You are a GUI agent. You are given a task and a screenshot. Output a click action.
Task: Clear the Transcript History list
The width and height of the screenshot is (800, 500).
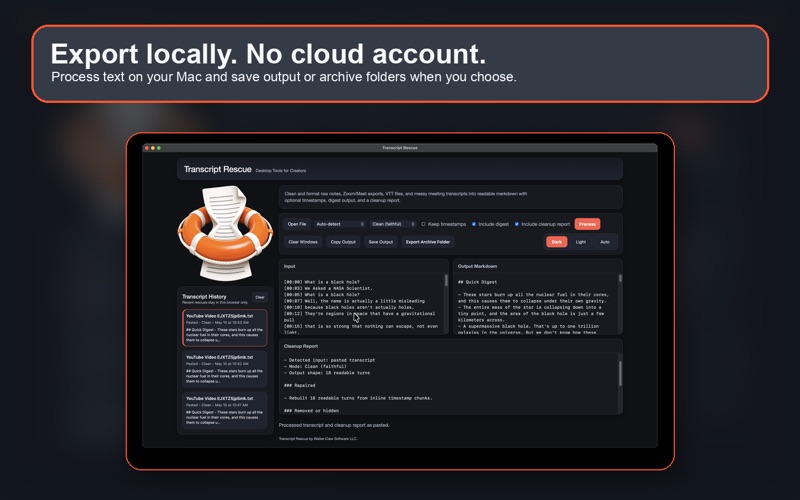[x=260, y=297]
